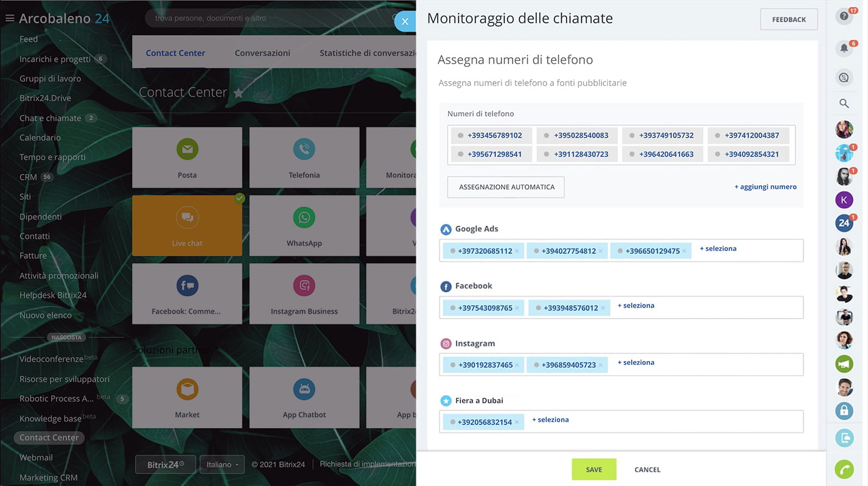Viewport: 868px width, 486px height.
Task: Open Statistiche di conversazione tab
Action: tap(368, 53)
